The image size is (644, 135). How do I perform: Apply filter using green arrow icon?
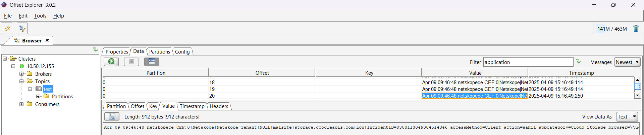[x=578, y=62]
